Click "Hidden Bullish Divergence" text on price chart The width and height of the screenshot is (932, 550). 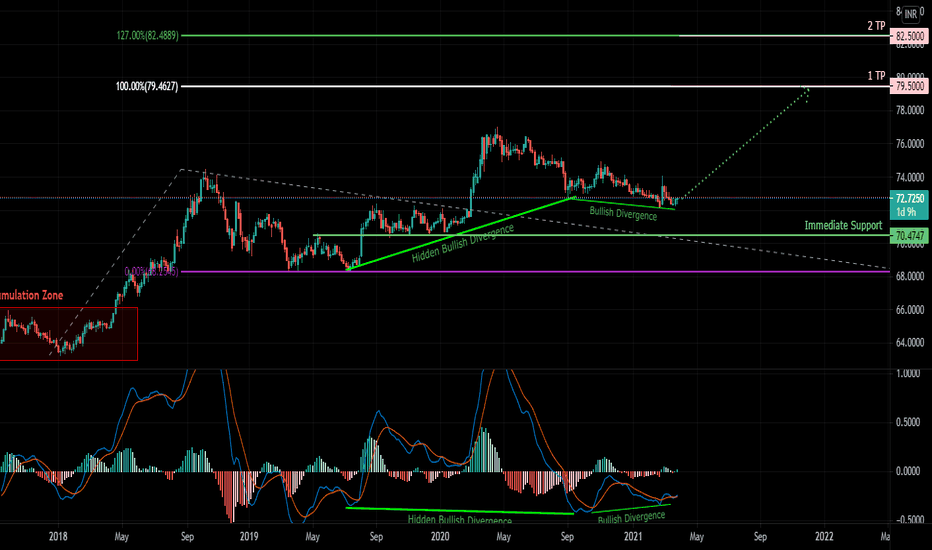tap(462, 243)
